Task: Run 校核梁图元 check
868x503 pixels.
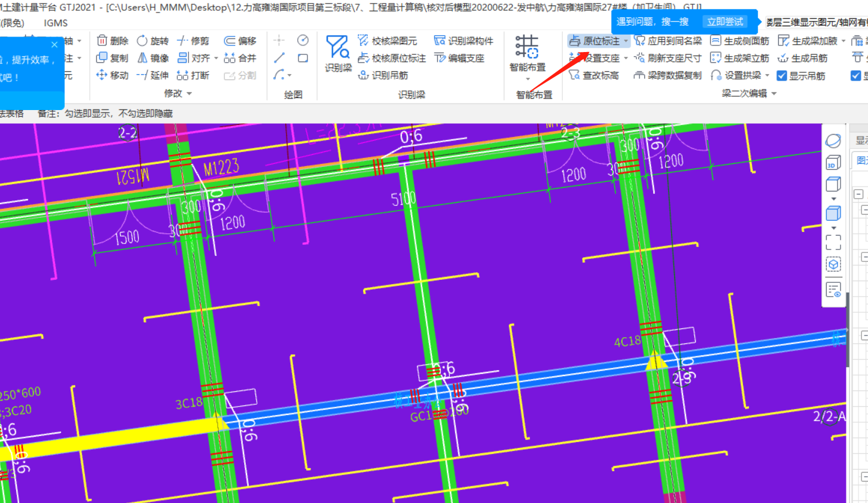Action: (x=388, y=41)
